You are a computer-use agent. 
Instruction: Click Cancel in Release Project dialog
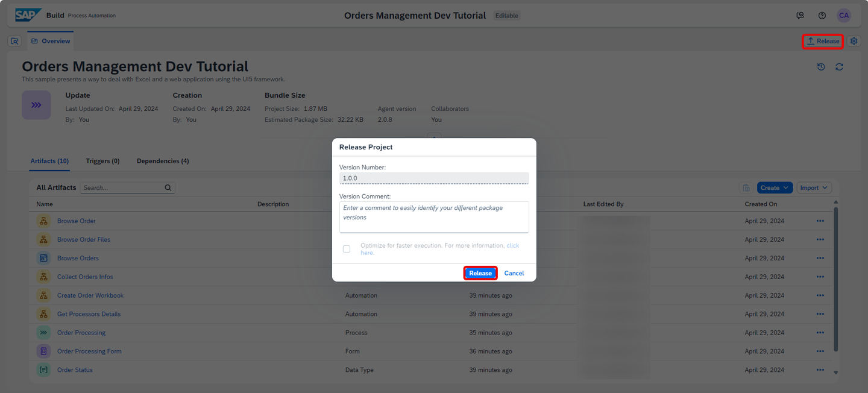click(x=514, y=274)
